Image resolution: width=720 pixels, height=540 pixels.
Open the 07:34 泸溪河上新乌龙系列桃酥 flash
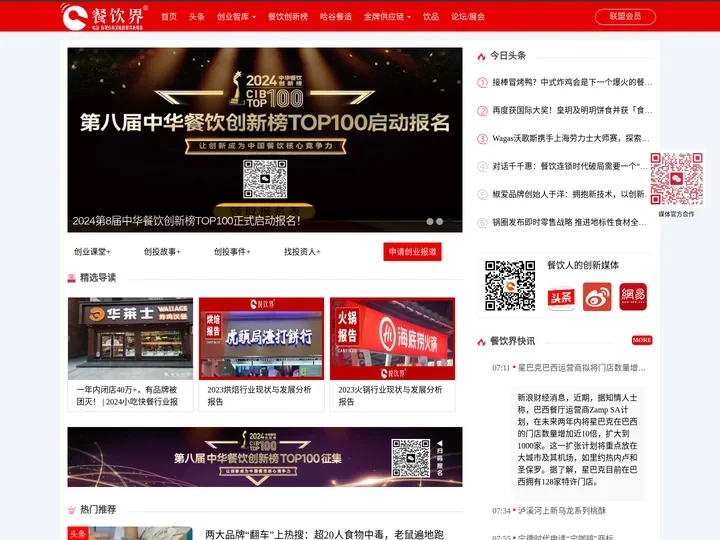pos(549,511)
